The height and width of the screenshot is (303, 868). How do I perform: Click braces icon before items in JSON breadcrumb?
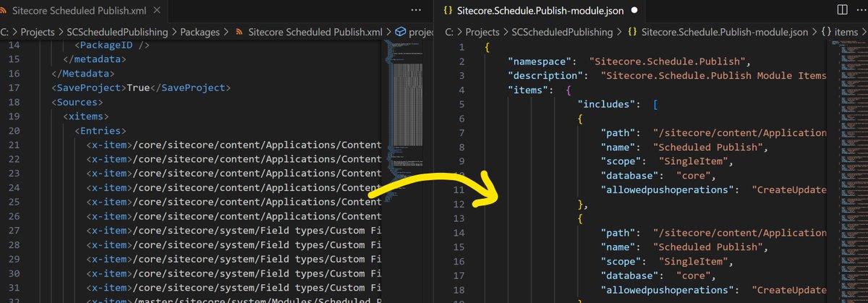pyautogui.click(x=826, y=32)
